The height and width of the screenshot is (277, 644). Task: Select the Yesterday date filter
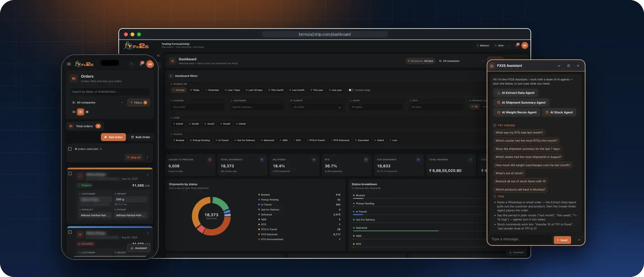click(x=212, y=90)
